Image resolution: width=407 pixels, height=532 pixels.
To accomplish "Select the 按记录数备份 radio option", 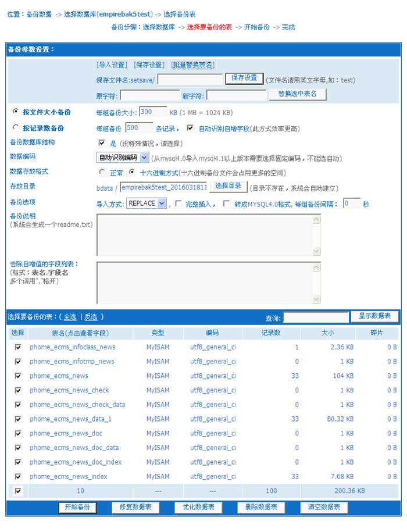I will (15, 128).
